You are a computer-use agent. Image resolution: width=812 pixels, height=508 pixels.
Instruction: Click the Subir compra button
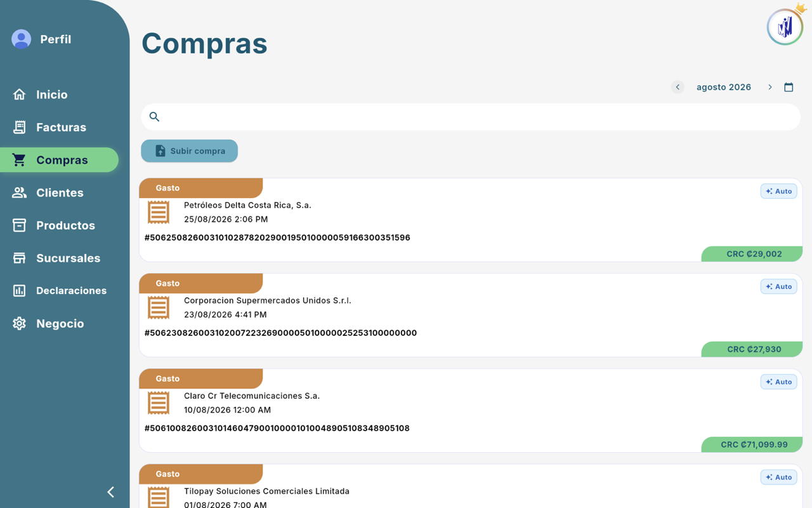point(189,151)
